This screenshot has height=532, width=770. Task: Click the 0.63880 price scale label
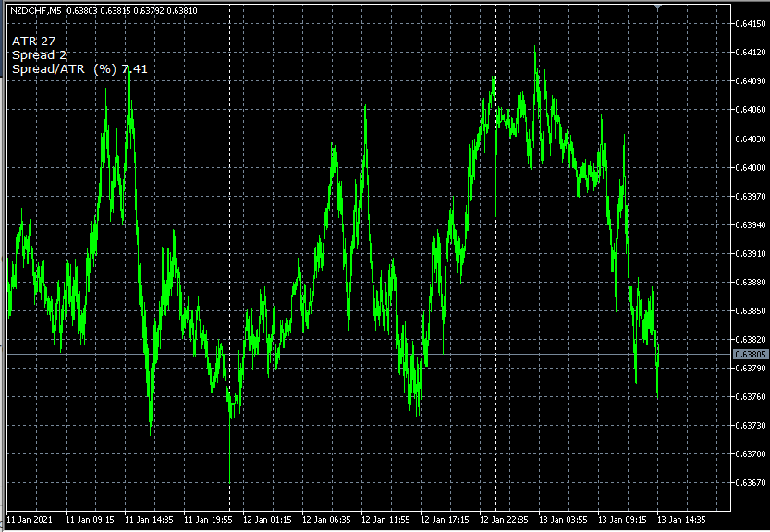coord(751,283)
